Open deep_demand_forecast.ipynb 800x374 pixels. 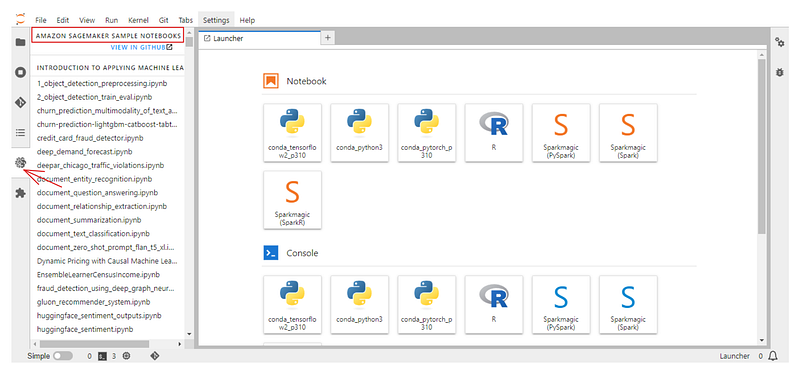pos(85,152)
